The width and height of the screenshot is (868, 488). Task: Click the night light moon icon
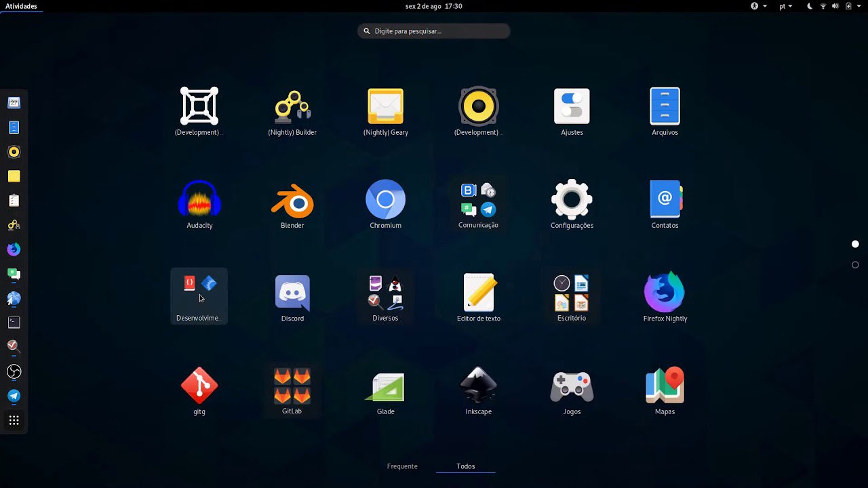tap(810, 6)
